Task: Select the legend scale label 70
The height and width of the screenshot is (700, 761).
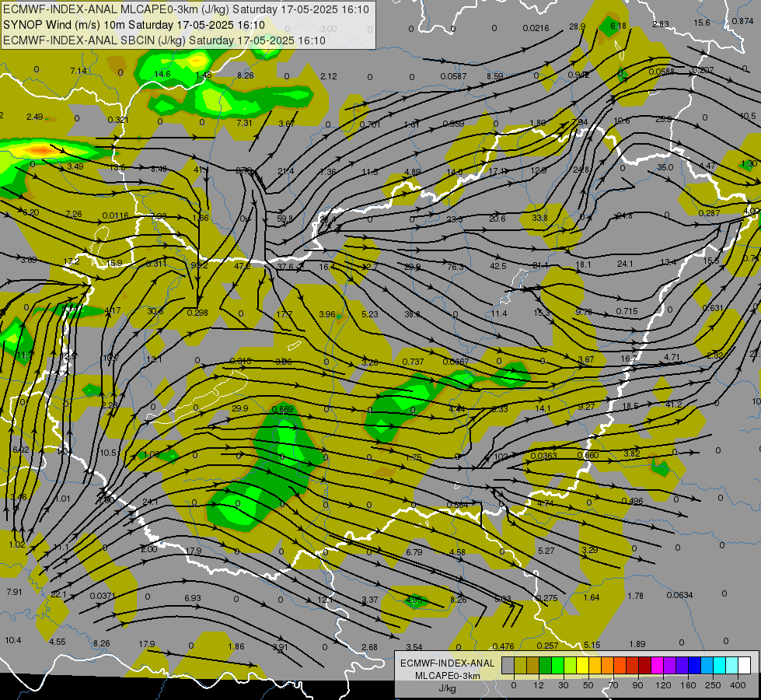Action: [x=613, y=685]
